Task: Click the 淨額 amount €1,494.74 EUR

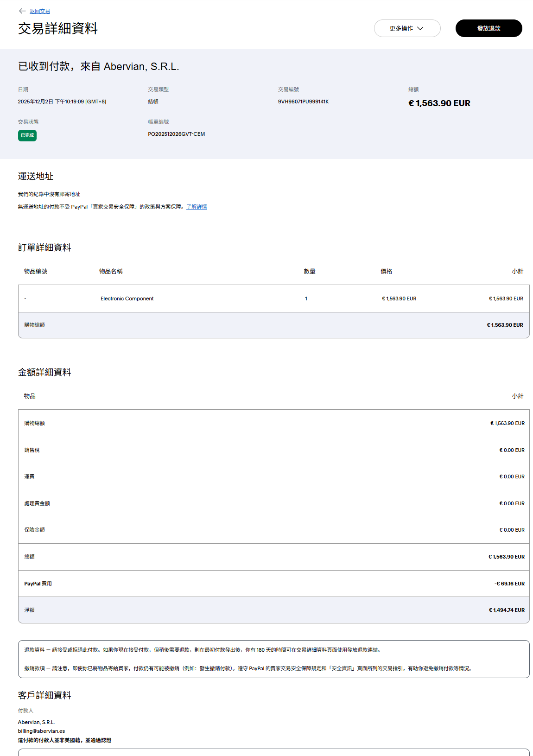Action: click(x=507, y=610)
